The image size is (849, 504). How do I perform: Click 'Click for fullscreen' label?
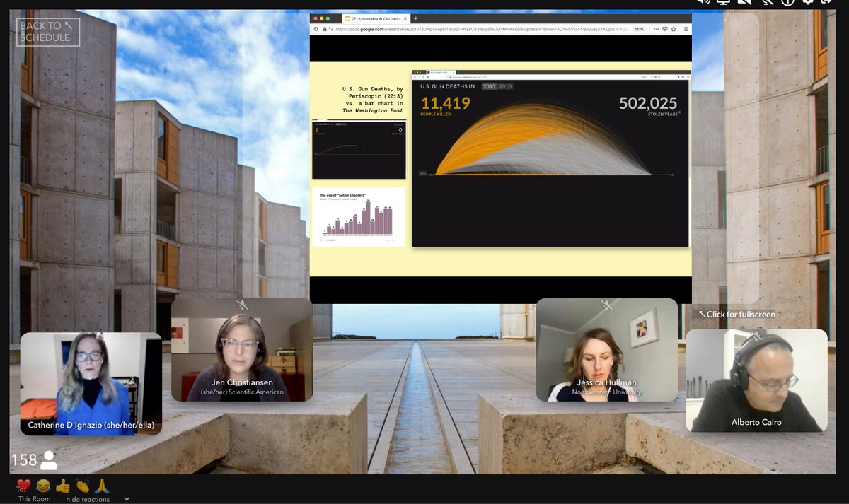point(737,314)
